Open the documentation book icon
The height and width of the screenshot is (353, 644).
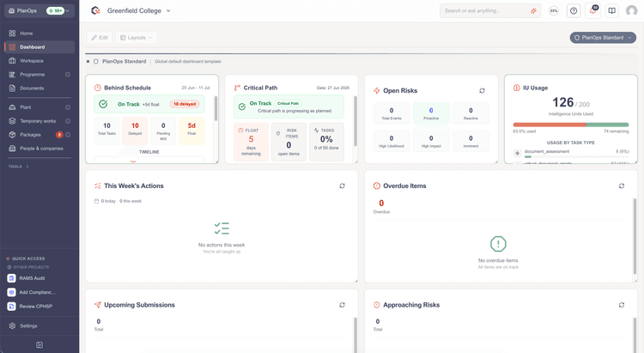click(x=612, y=10)
